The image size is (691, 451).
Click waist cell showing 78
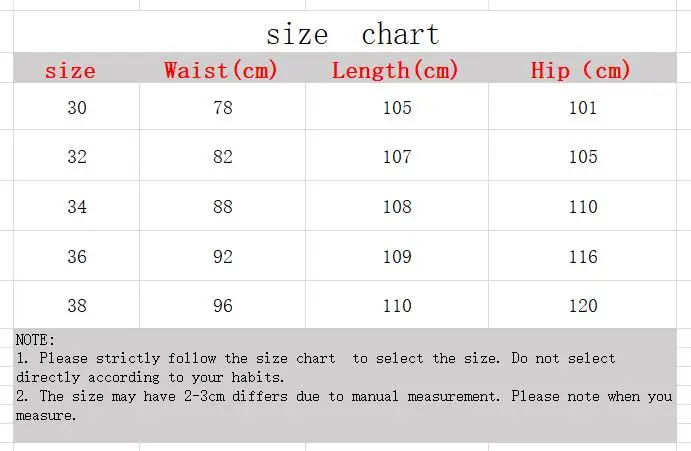click(222, 106)
